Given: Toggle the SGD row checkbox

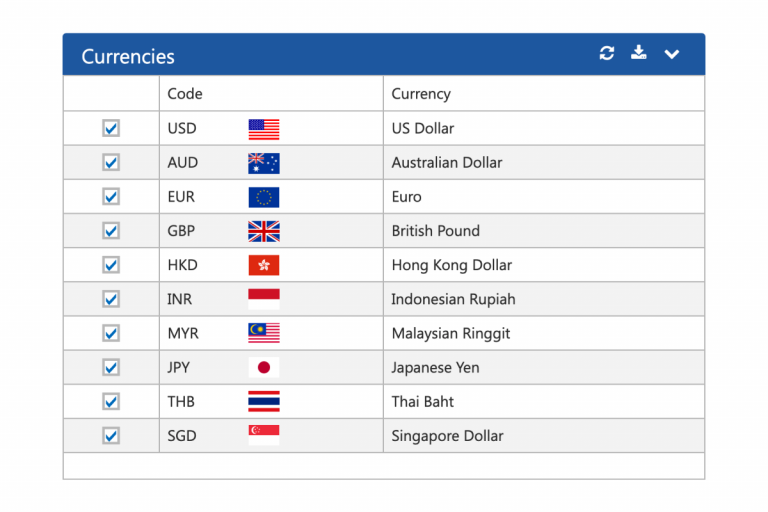Looking at the screenshot, I should (x=111, y=436).
